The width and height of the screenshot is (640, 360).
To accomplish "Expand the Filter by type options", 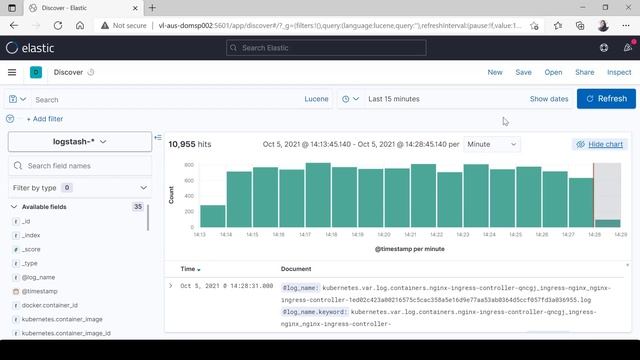I will click(80, 188).
